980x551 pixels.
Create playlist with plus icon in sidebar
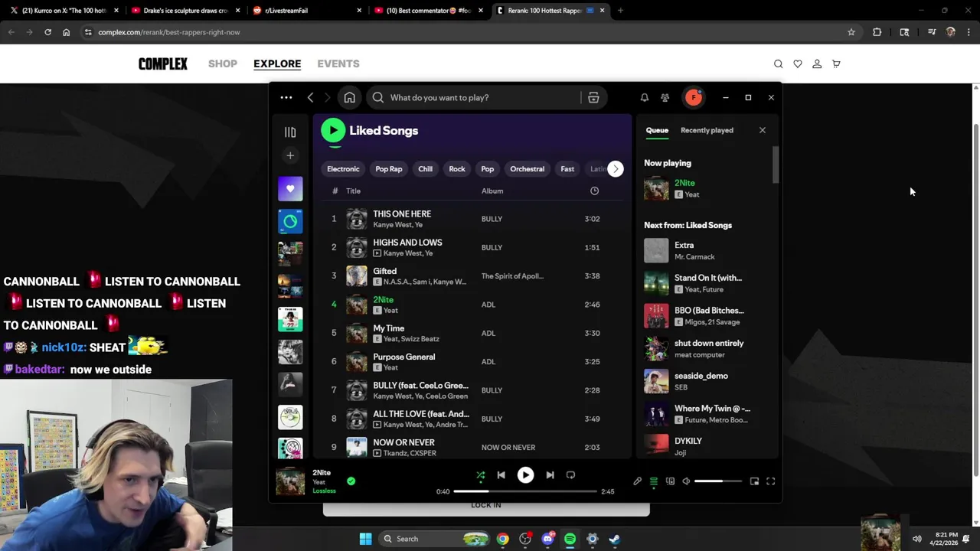click(290, 156)
